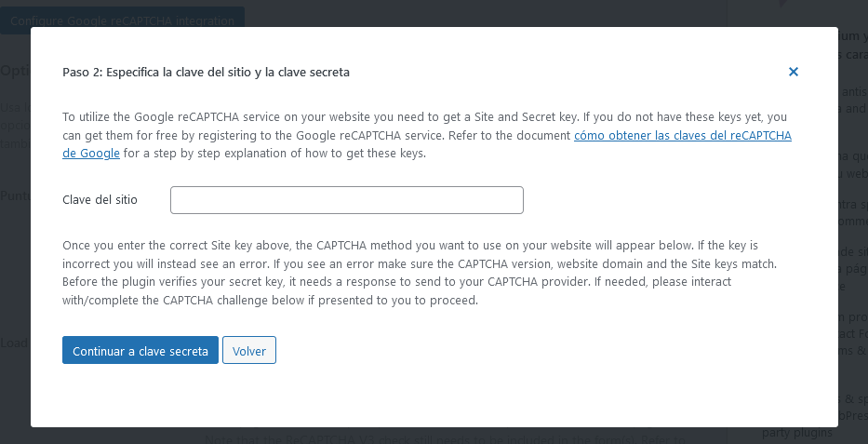Screen dimensions: 868x444
Task: Open the reCAPTCHA keys help link
Action: tap(682, 135)
